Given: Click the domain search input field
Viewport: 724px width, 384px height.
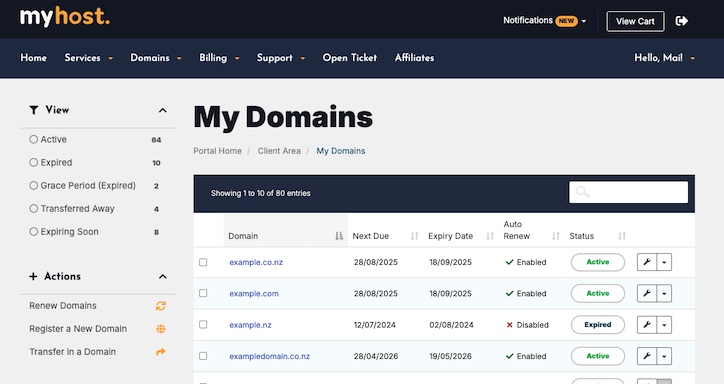Looking at the screenshot, I should (628, 192).
